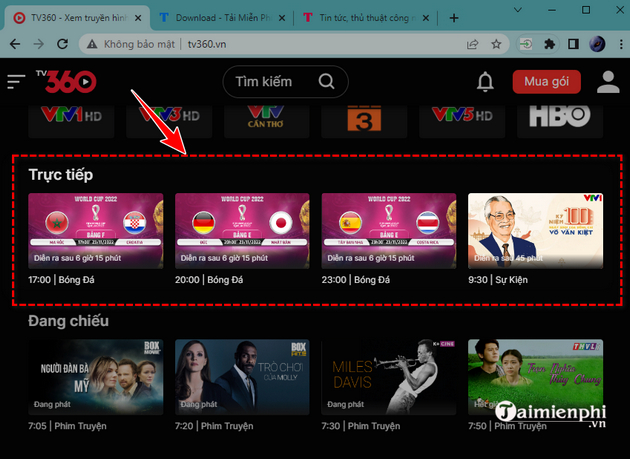Reload the tv360.vn page
Viewport: 630px width, 459px height.
(x=62, y=44)
